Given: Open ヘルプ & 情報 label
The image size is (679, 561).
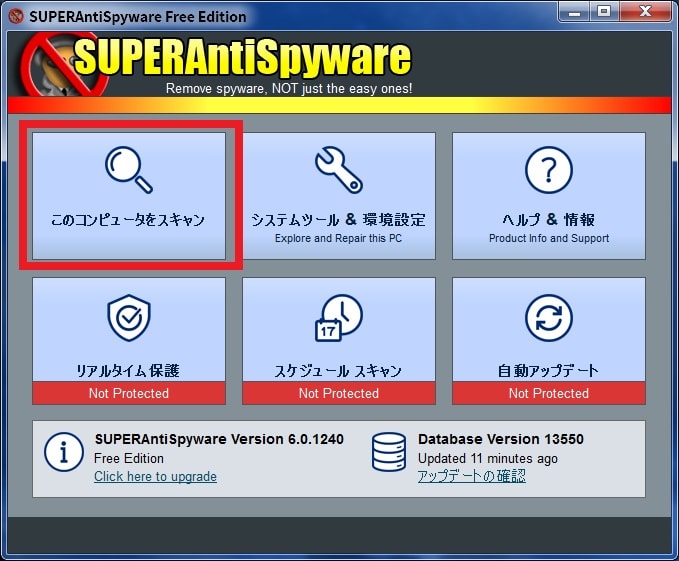Looking at the screenshot, I should (549, 220).
